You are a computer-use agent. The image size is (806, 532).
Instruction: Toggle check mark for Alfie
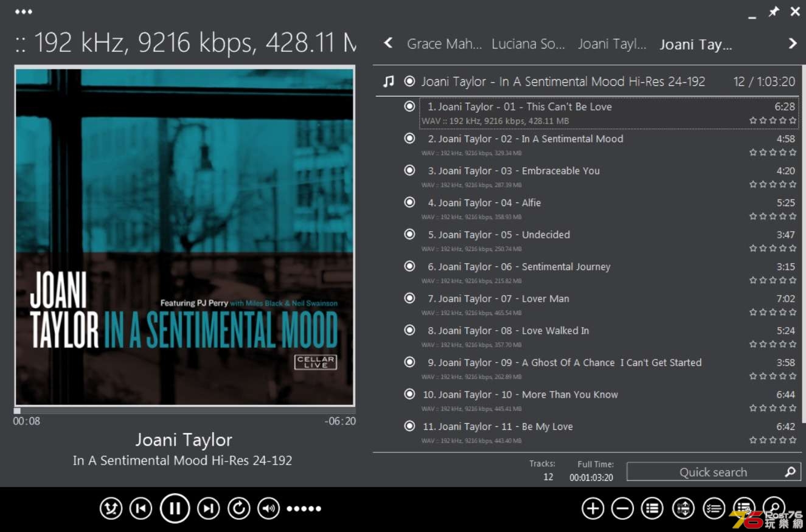(x=410, y=202)
